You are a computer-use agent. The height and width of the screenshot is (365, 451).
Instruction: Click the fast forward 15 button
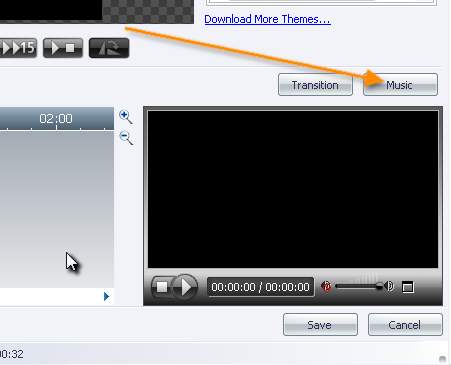pyautogui.click(x=18, y=48)
